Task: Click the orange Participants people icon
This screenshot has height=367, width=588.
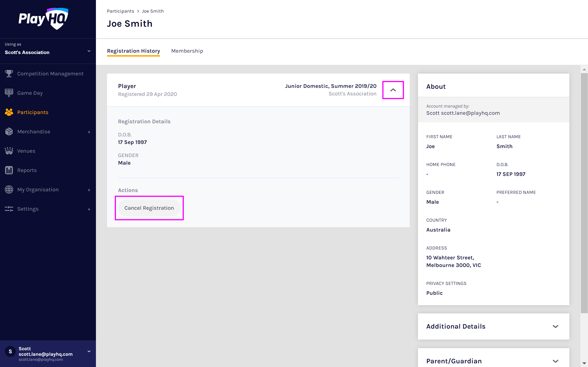Action: coord(9,112)
